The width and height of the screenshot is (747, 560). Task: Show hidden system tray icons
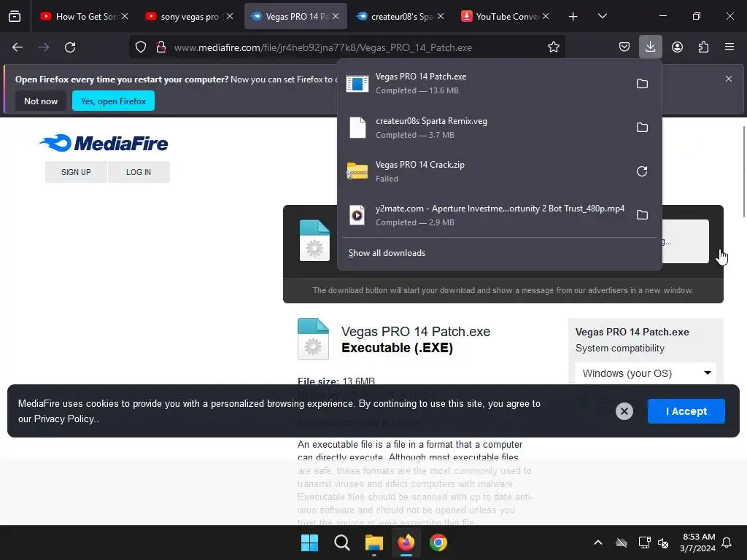click(x=598, y=542)
